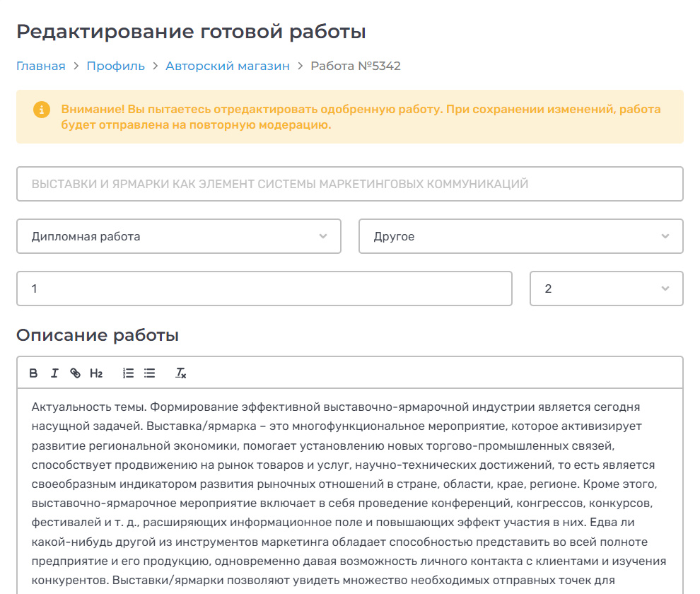The image size is (700, 594).
Task: Open 'Профиль' breadcrumb link
Action: pyautogui.click(x=115, y=66)
